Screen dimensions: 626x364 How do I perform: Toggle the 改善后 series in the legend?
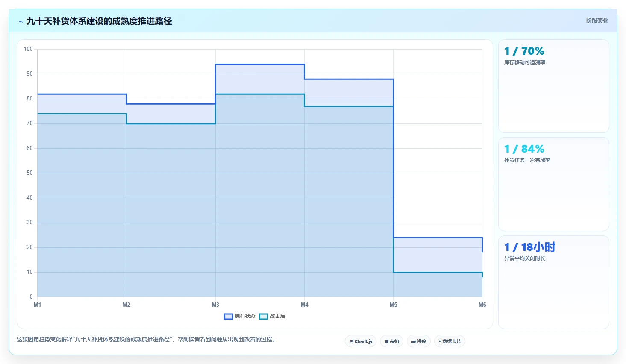[x=272, y=316]
